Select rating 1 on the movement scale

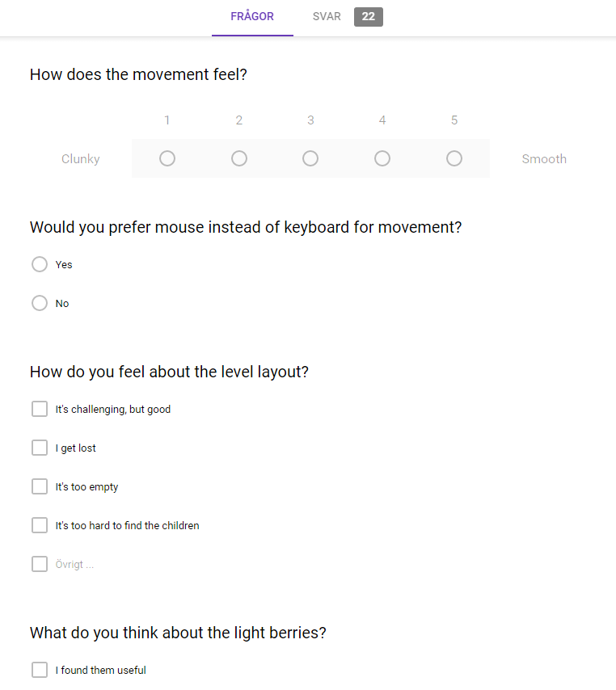coord(167,158)
